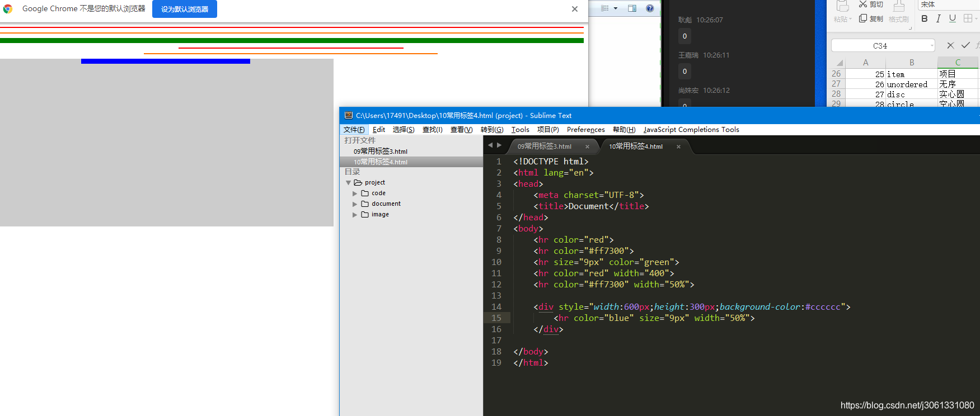Viewport: 980px width, 416px height.
Task: Click the cancel X icon in formula bar
Action: point(950,45)
